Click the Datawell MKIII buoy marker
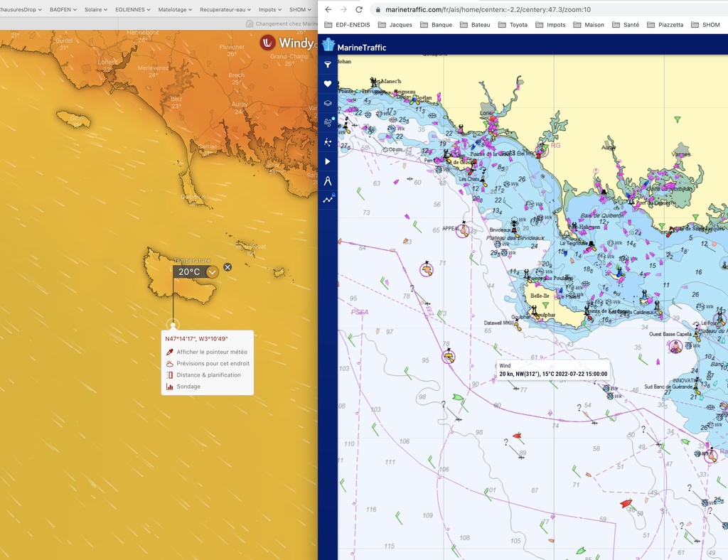Screen dimensions: 728x560 click(x=517, y=326)
